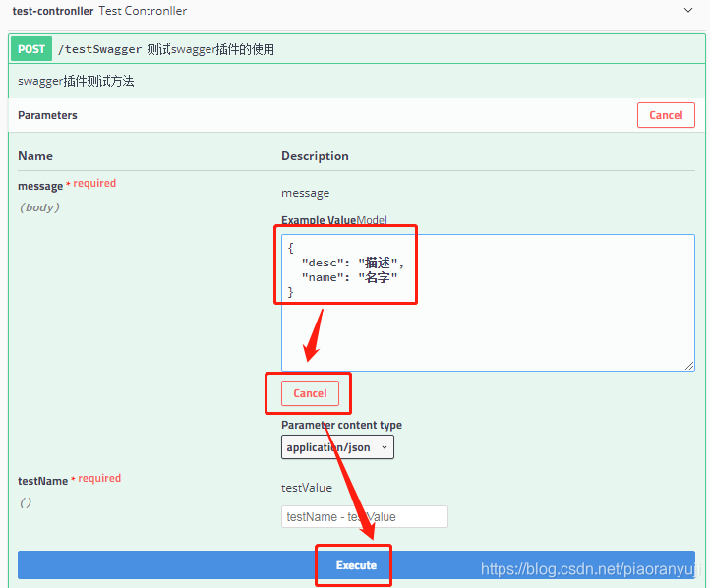The height and width of the screenshot is (588, 710).
Task: Click the 'Description' column header
Action: [315, 156]
